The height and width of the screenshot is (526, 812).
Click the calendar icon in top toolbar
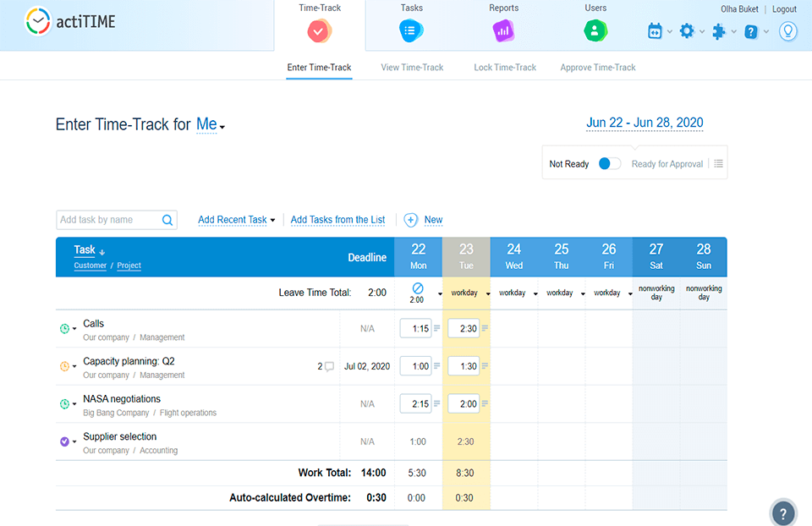point(655,31)
